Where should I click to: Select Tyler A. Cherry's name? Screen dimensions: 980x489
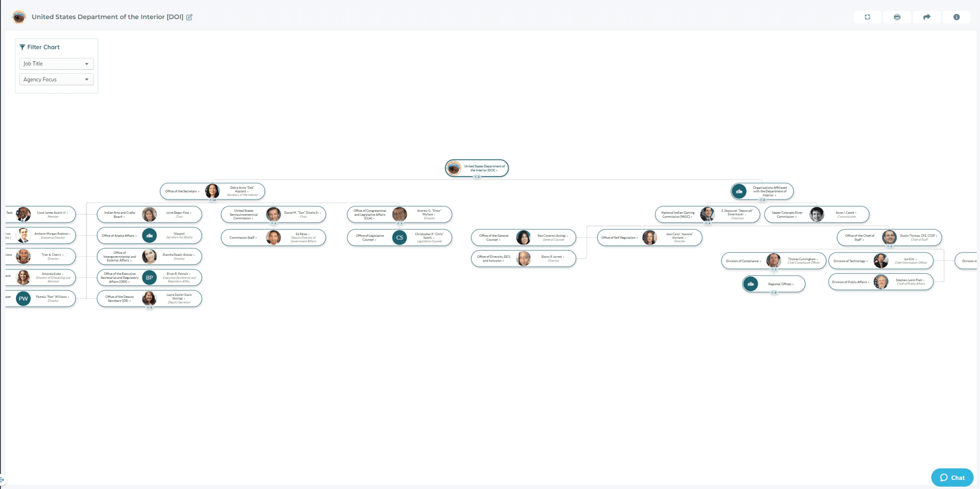[53, 255]
